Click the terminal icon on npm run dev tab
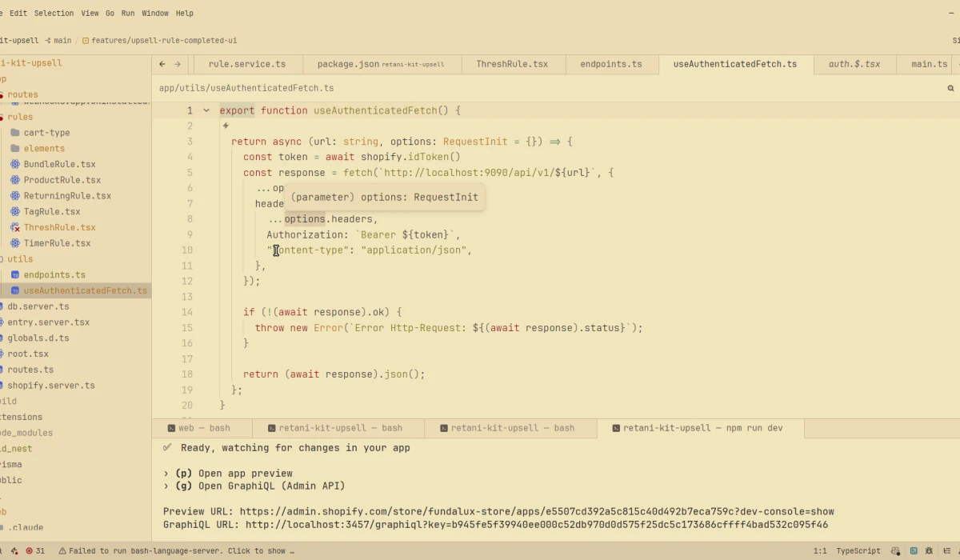Screen dimensions: 960x560 616,428
